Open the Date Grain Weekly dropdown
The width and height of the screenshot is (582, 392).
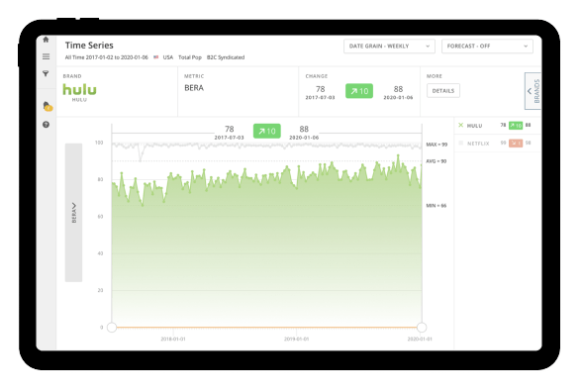[x=389, y=46]
